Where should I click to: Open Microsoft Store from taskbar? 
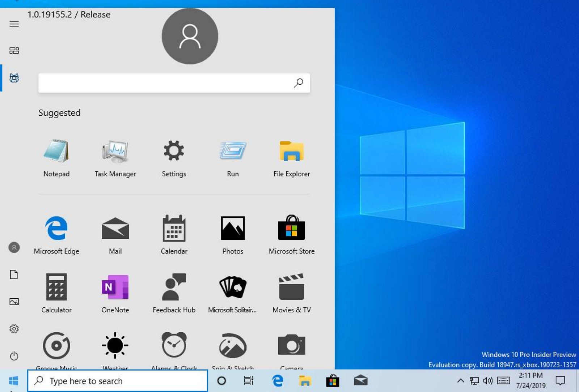click(333, 380)
